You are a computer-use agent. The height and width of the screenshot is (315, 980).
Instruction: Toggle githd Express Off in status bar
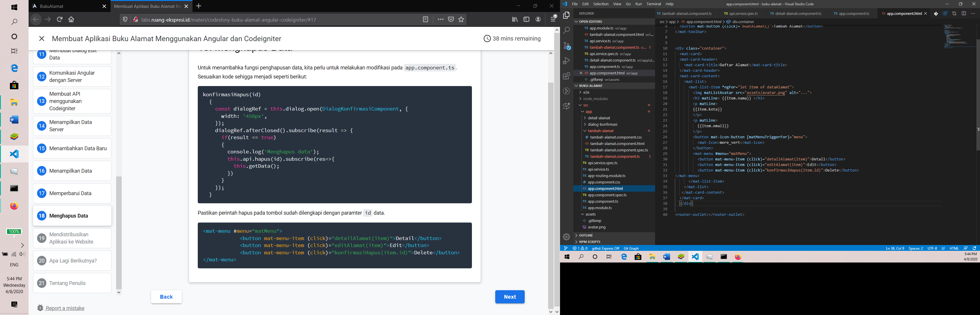(x=605, y=249)
